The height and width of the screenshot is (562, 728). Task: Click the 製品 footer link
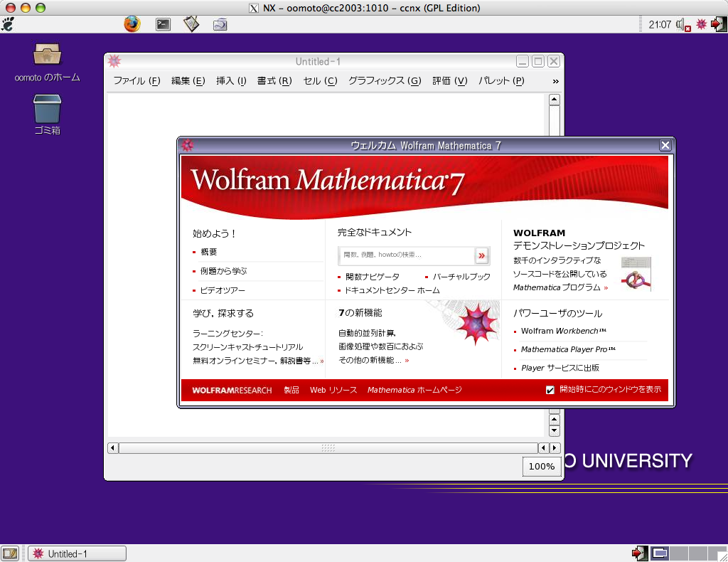tap(291, 390)
